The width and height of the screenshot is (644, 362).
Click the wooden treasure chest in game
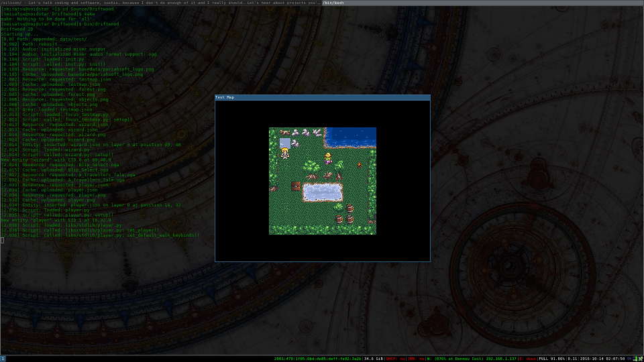click(296, 186)
